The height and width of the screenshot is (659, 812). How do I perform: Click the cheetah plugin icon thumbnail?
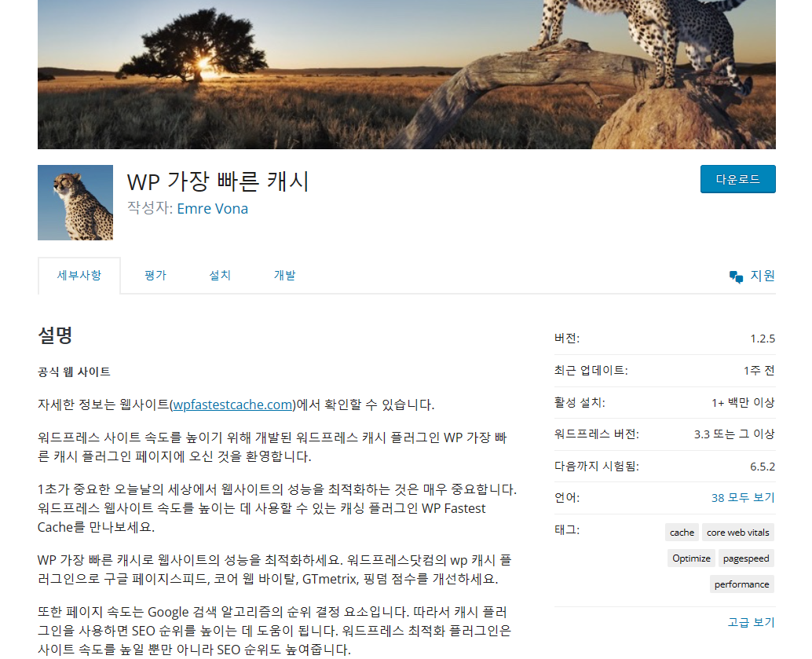(75, 203)
